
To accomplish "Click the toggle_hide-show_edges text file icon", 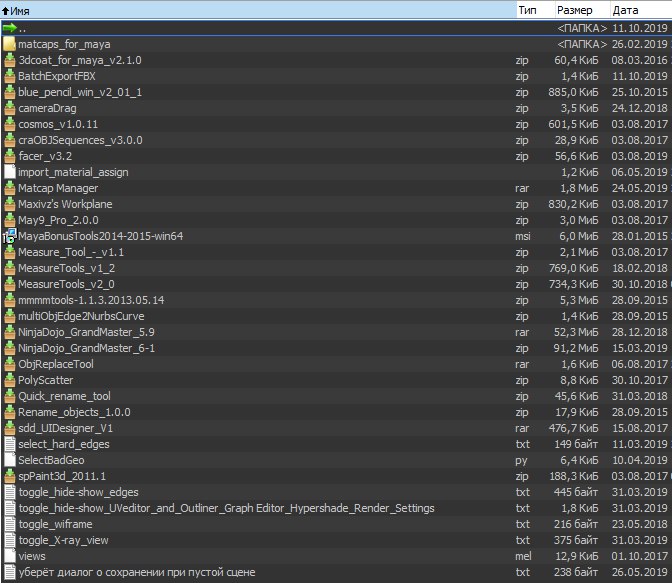I will tap(9, 492).
